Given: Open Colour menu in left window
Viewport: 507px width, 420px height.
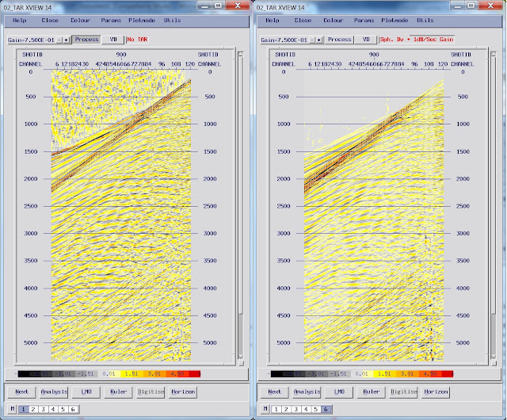Looking at the screenshot, I should (x=81, y=21).
